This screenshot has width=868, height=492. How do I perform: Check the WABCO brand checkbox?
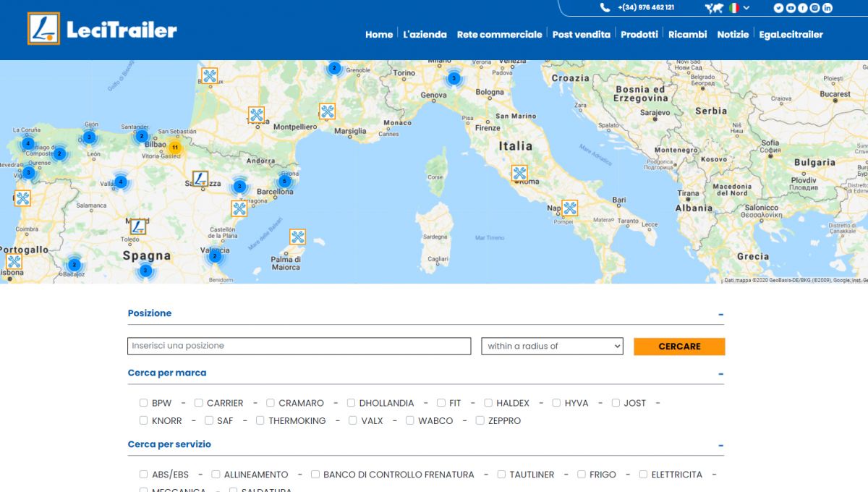(x=410, y=420)
